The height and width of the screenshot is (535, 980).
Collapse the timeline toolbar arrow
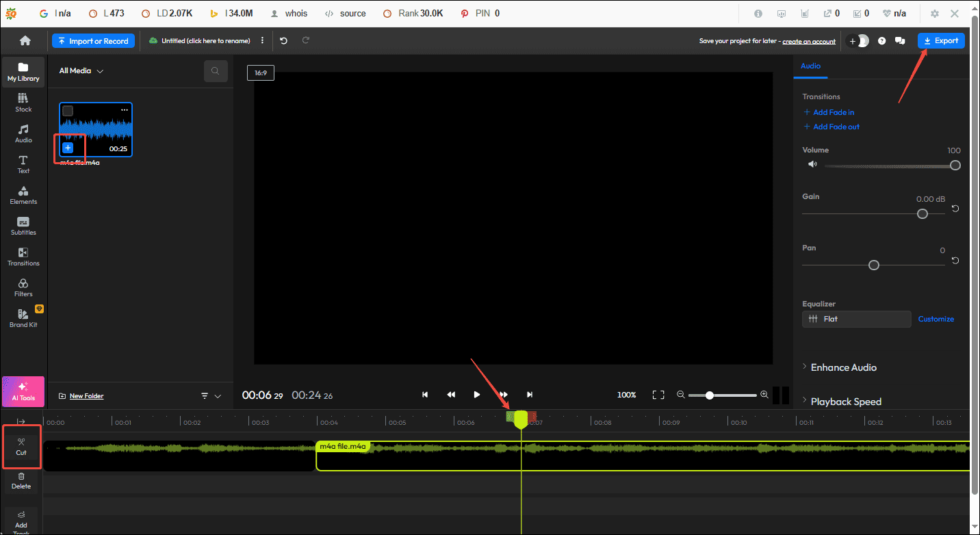click(x=21, y=421)
